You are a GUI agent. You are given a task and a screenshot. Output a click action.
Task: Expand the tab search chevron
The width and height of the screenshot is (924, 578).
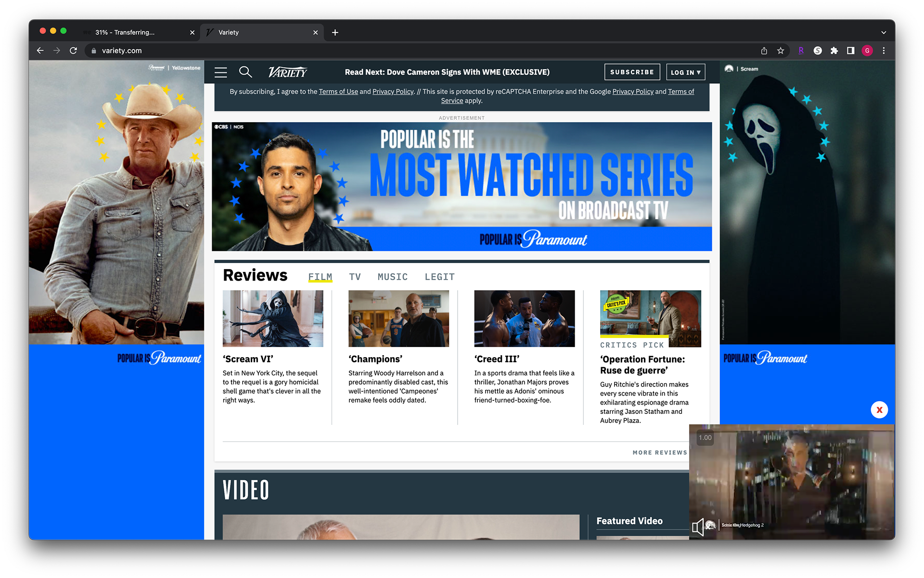pyautogui.click(x=884, y=32)
